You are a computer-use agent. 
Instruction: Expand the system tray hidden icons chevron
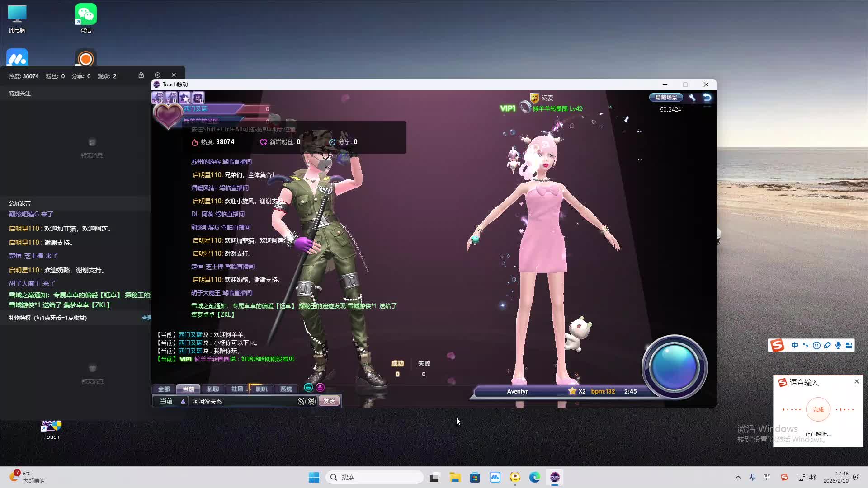[x=738, y=477]
